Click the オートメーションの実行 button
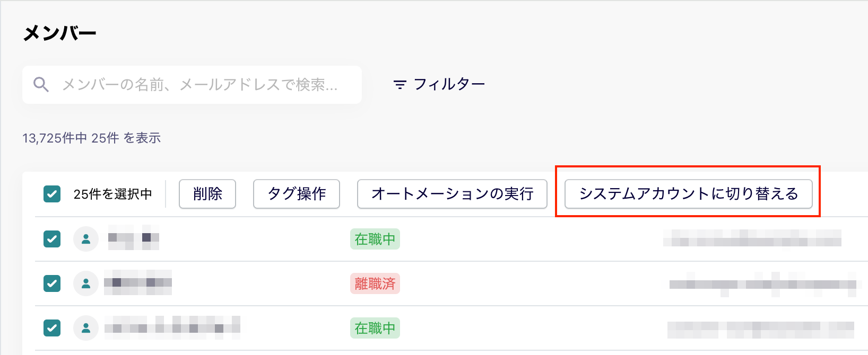868x355 pixels. [x=452, y=194]
